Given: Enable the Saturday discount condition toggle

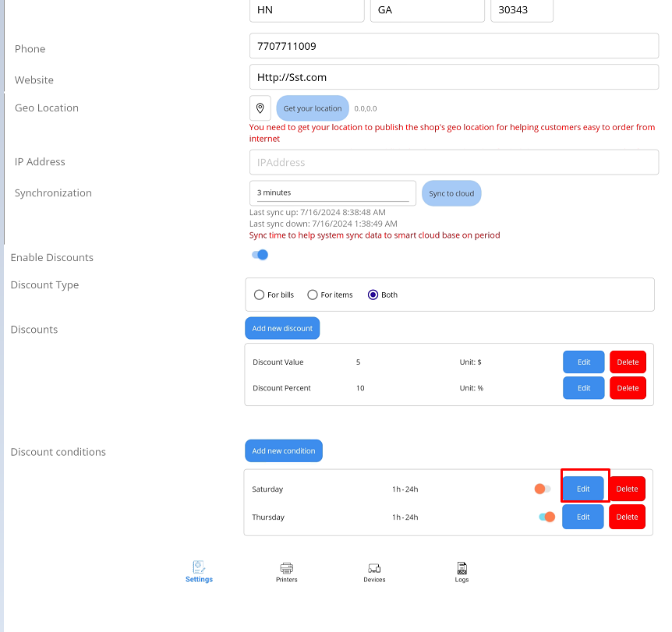Looking at the screenshot, I should pos(542,489).
